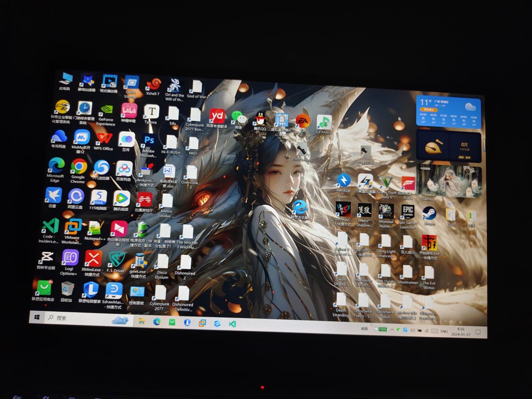Click the wooden fish counter widget
Image resolution: width=532 pixels, height=399 pixels.
pos(448,146)
